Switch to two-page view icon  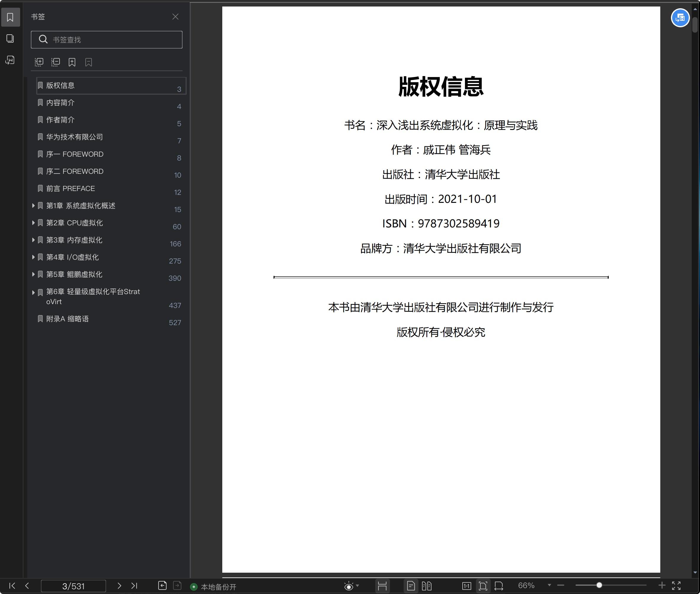point(427,586)
